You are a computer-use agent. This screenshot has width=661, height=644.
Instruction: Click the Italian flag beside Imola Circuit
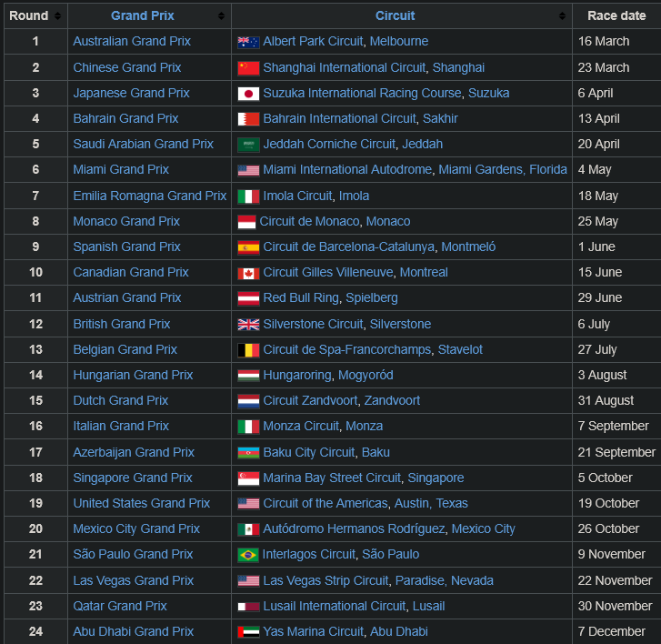tap(248, 196)
